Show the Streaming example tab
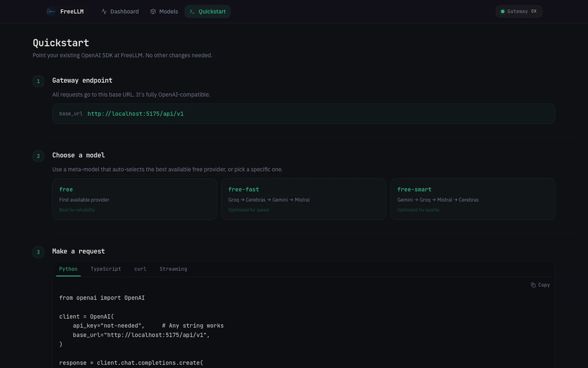Image resolution: width=588 pixels, height=368 pixels. click(x=173, y=269)
